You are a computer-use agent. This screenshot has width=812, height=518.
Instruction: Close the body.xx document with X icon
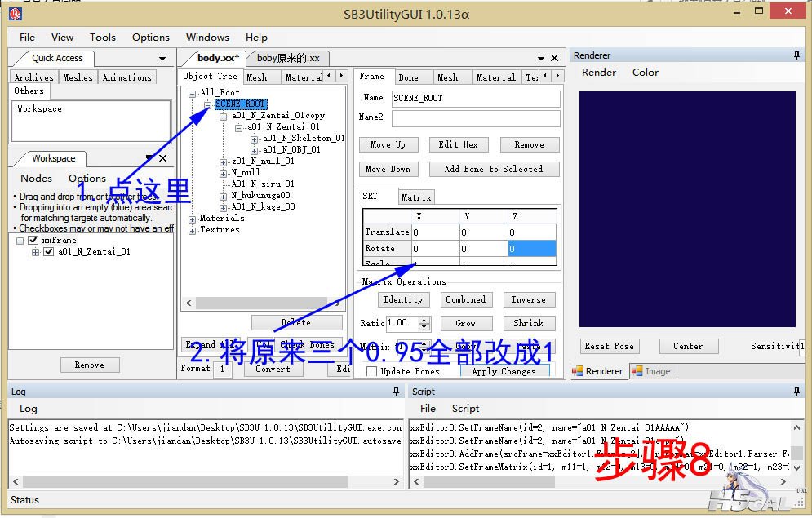coord(554,58)
